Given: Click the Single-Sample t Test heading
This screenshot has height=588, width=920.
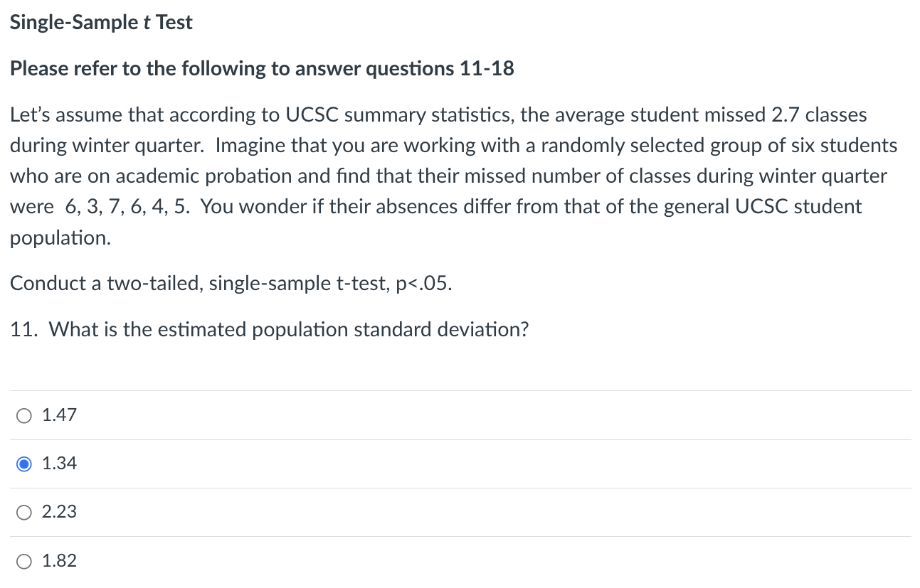Looking at the screenshot, I should point(101,23).
